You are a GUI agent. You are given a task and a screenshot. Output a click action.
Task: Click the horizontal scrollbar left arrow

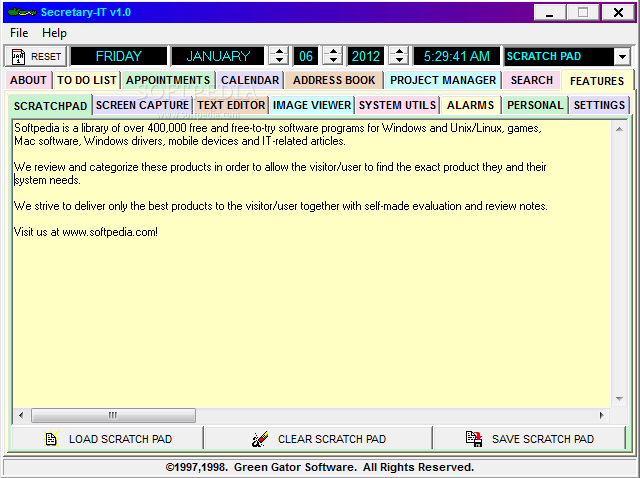point(21,416)
